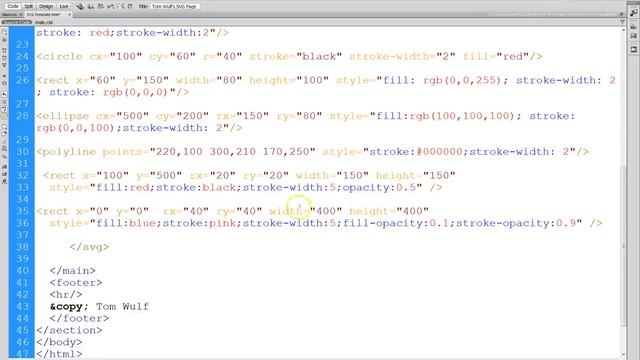
Task: Click Outdent Code icon
Action: pyautogui.click(x=4, y=175)
